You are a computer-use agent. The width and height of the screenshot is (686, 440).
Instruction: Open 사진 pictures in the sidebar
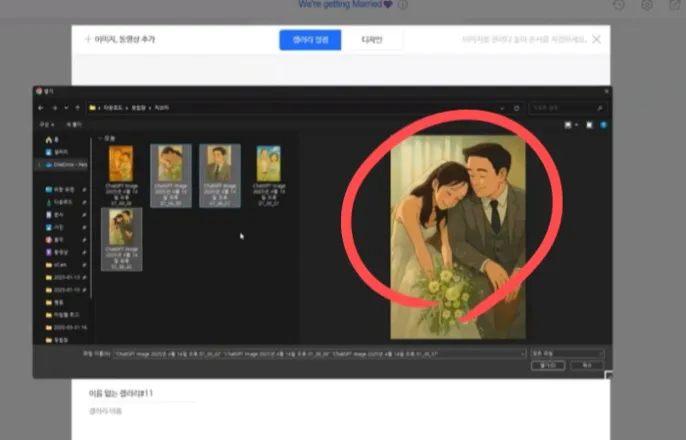(x=55, y=227)
